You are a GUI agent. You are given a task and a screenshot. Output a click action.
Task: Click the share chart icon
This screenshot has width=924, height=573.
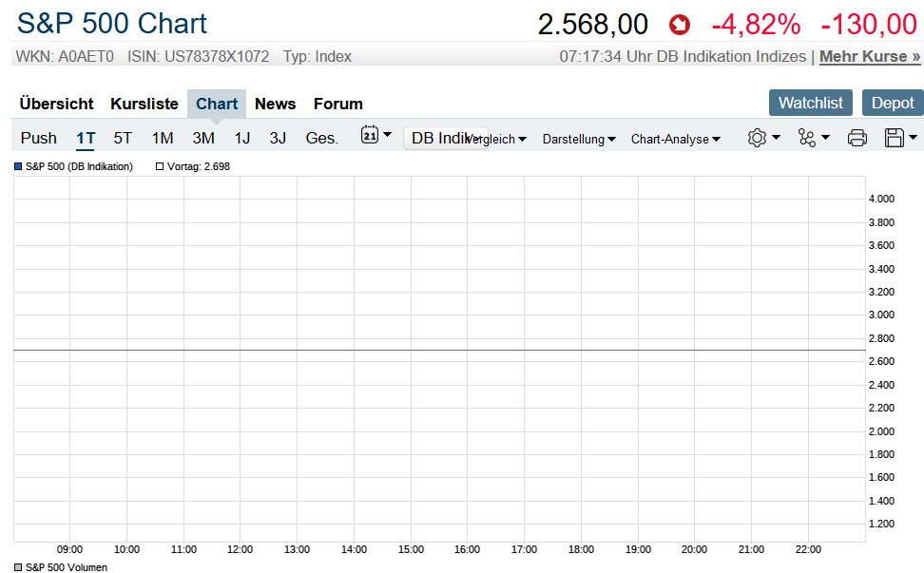(807, 138)
